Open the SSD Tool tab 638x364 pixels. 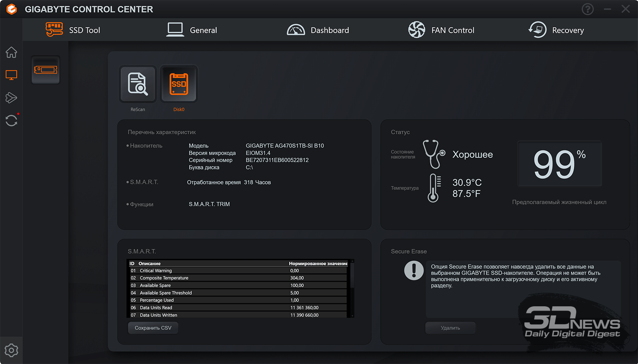[x=73, y=30]
